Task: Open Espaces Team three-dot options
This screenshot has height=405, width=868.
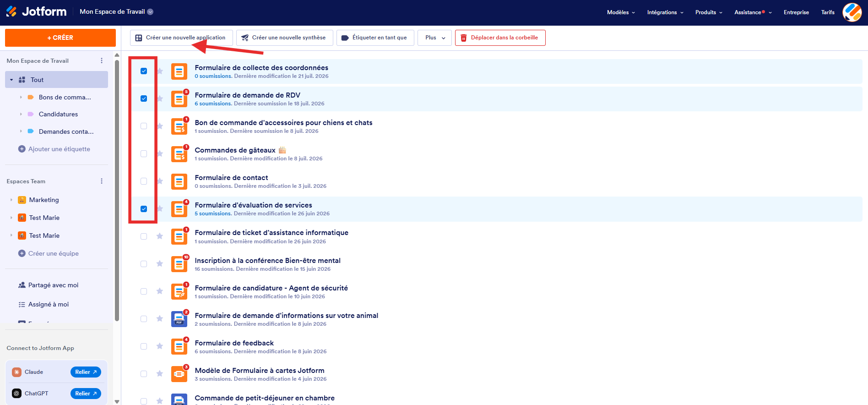Action: pos(102,181)
